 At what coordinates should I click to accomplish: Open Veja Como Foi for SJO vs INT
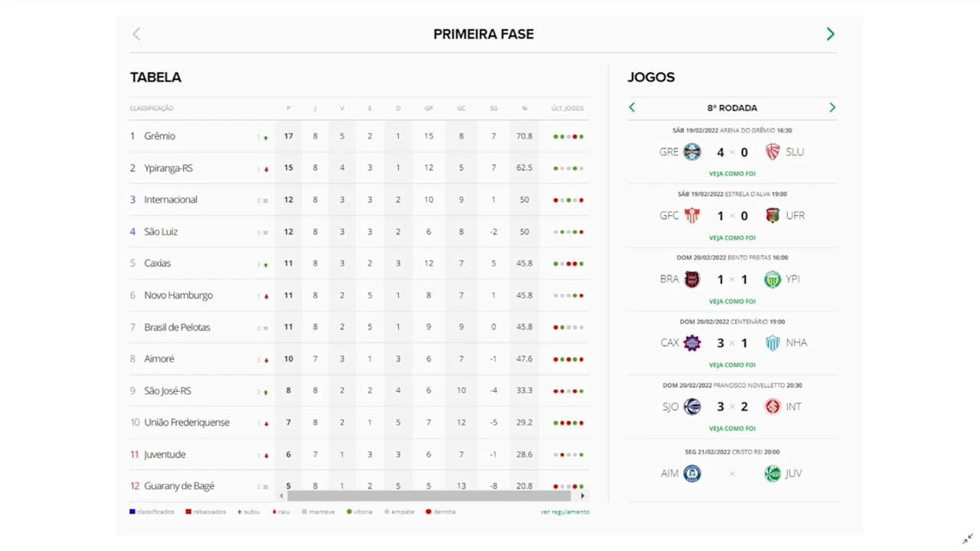tap(732, 429)
